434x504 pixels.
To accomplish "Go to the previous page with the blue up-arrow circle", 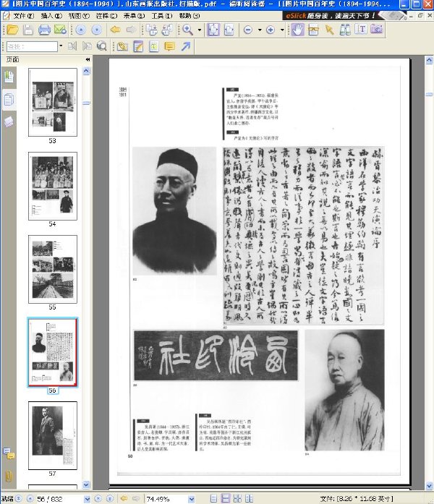I will (81, 30).
